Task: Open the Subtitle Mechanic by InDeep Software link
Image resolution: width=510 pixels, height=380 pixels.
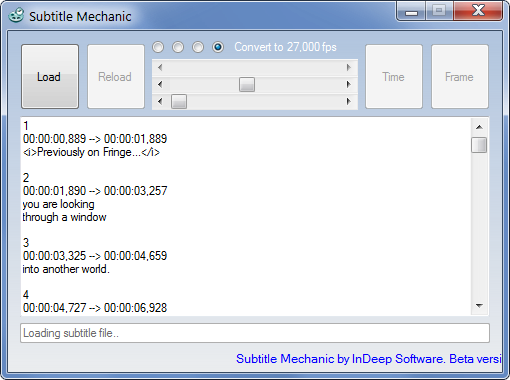Action: 368,359
